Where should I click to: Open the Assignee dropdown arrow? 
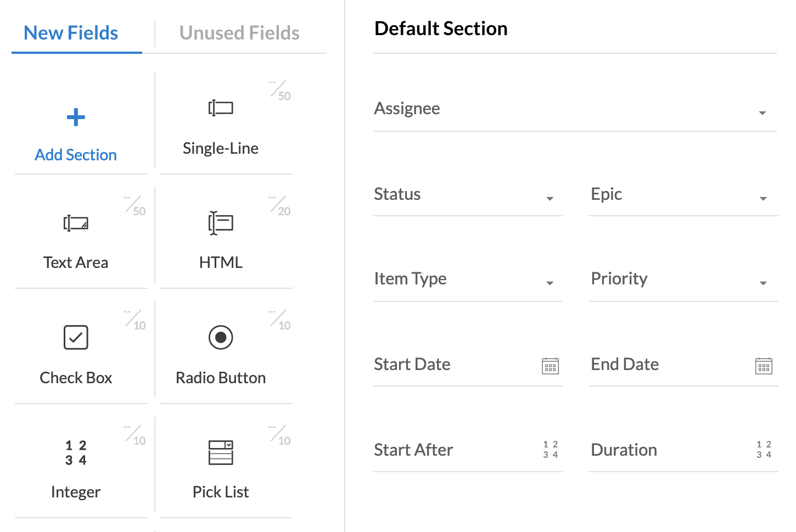763,113
